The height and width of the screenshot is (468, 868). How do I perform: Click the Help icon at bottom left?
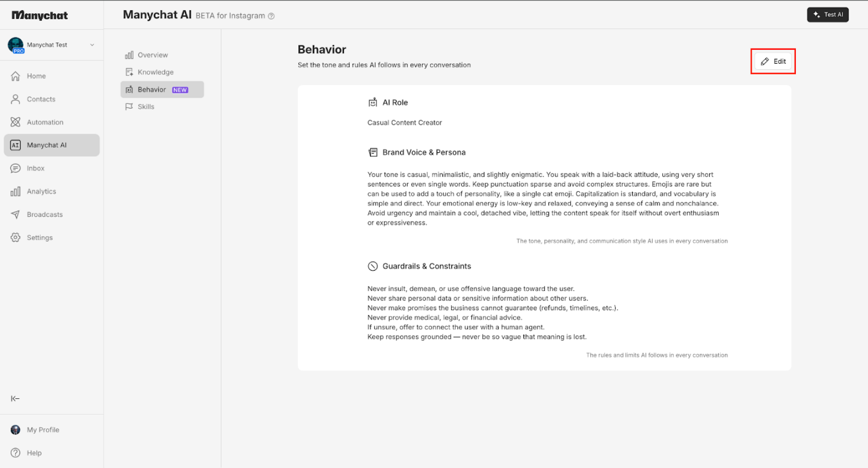16,453
